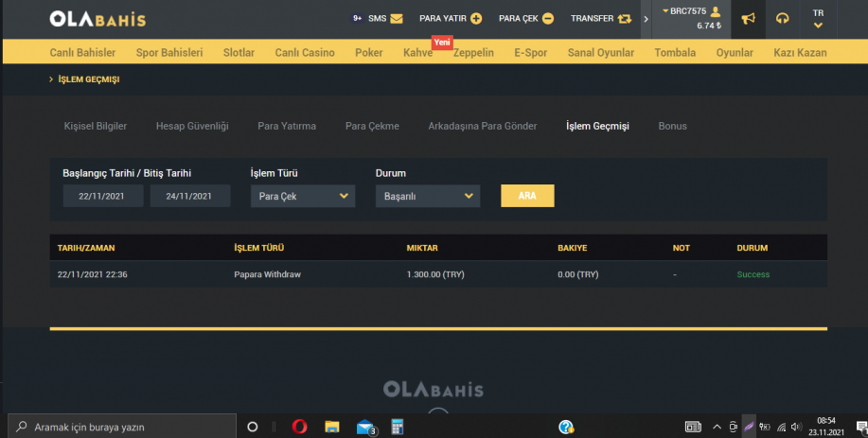The width and height of the screenshot is (868, 438).
Task: Open Oyunlar menu item
Action: 735,53
